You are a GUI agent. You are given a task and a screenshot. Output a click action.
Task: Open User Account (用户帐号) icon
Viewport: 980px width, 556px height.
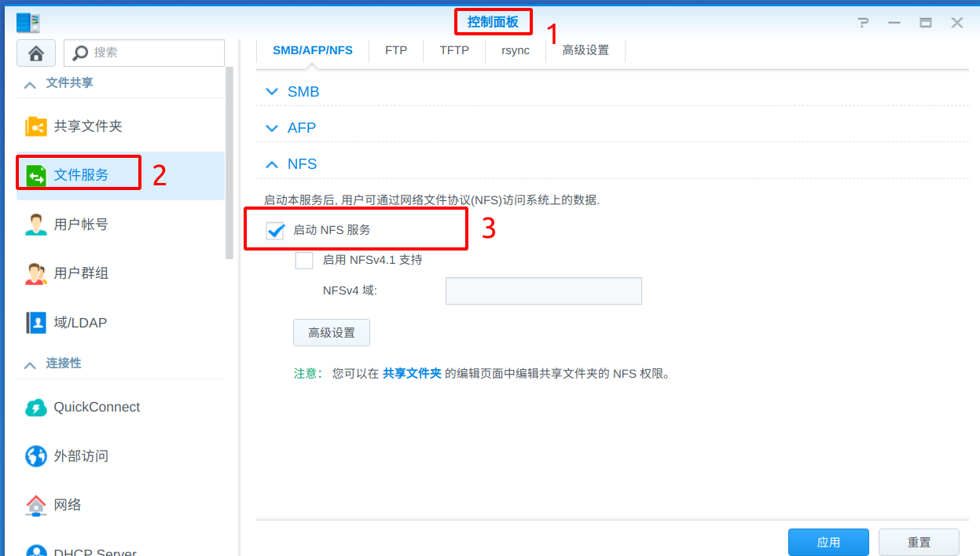pyautogui.click(x=36, y=225)
